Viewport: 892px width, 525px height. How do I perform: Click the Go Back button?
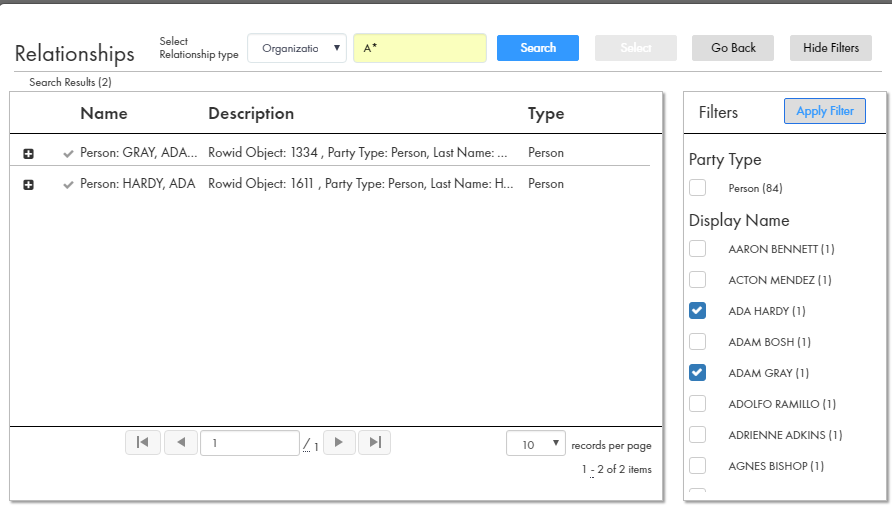733,48
